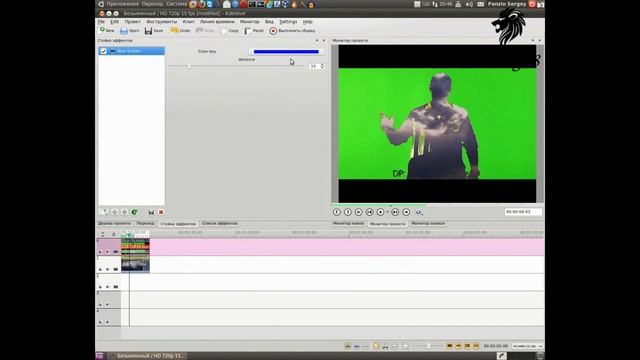Select the razor scissors tool in status bar
Screen dimensions: 640x360
tap(385, 346)
